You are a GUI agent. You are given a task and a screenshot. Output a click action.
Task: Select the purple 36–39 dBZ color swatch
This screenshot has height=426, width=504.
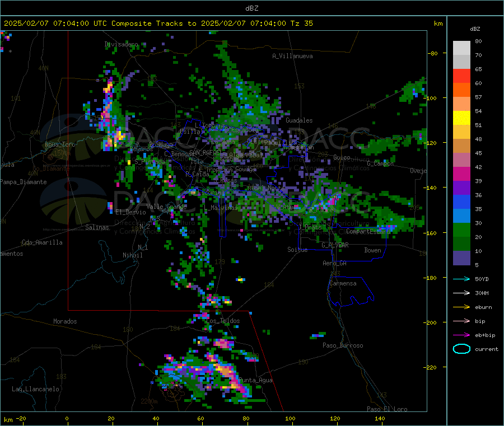pyautogui.click(x=461, y=188)
